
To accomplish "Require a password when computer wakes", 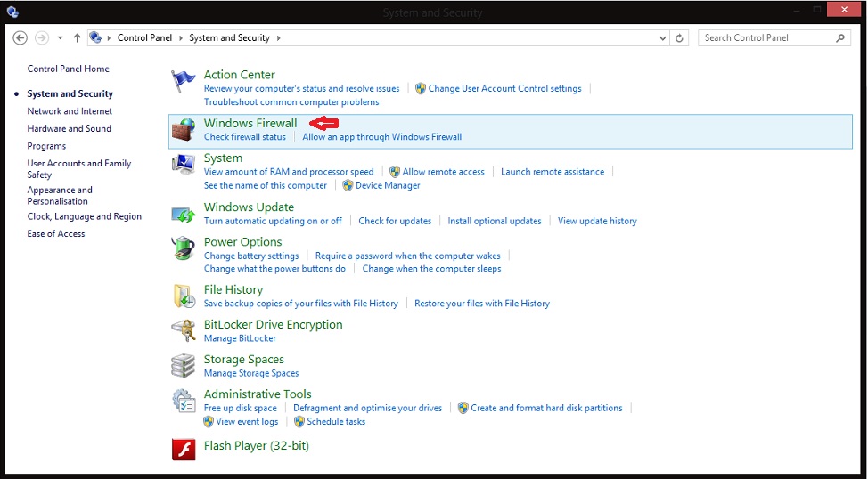I will [x=407, y=256].
